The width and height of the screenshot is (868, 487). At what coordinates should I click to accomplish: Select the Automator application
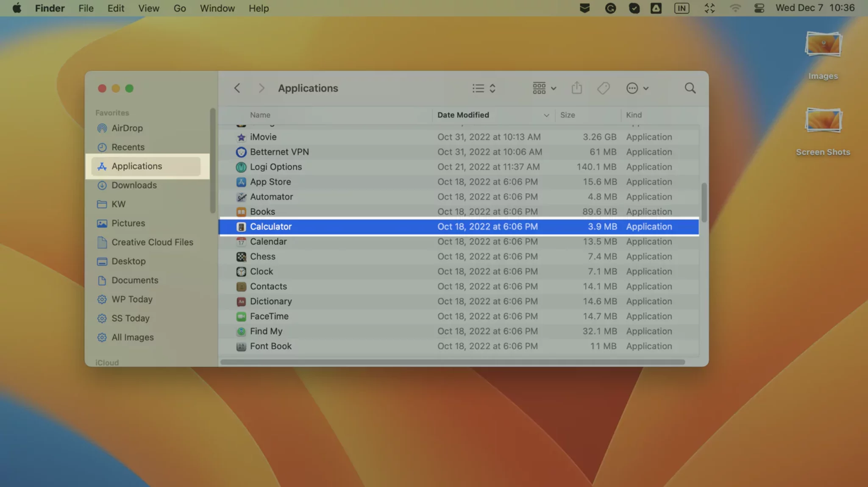point(459,197)
